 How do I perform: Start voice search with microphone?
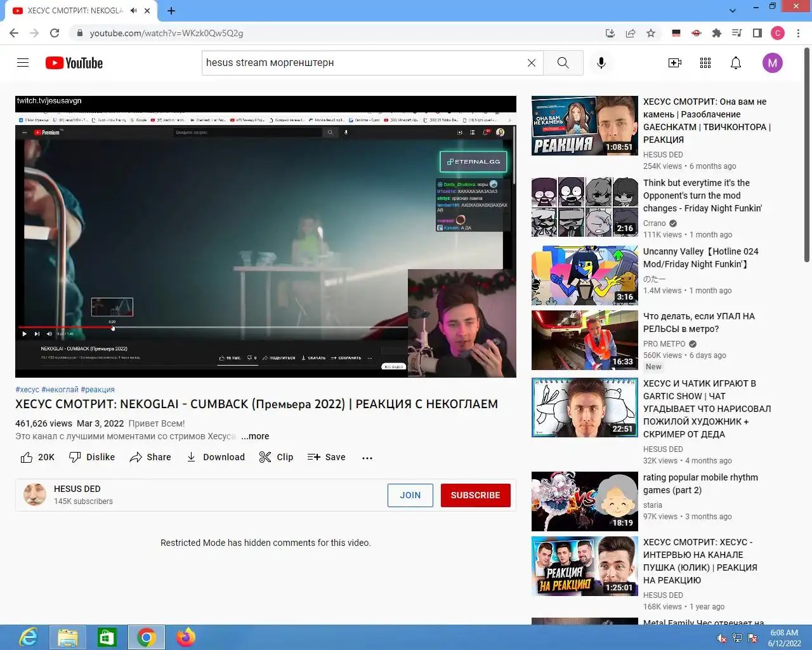(x=601, y=63)
